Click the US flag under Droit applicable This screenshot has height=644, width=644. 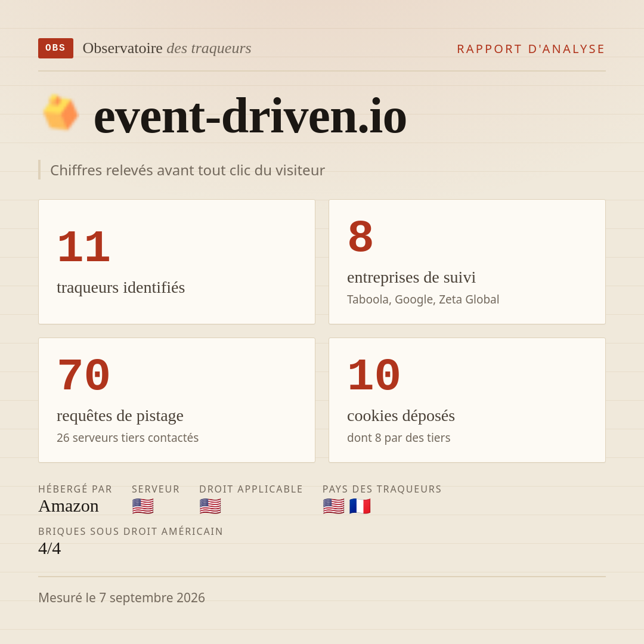tap(210, 506)
